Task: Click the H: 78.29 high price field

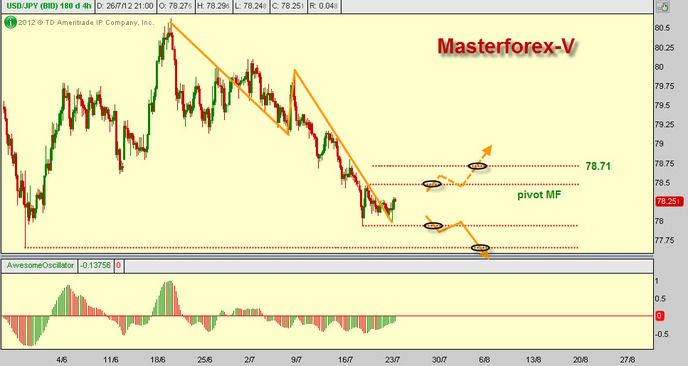Action: 212,6
